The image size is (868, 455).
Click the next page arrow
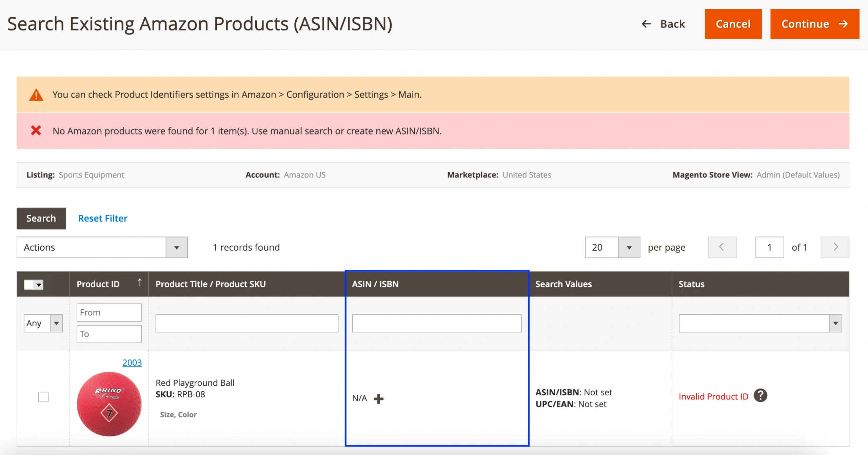(835, 247)
